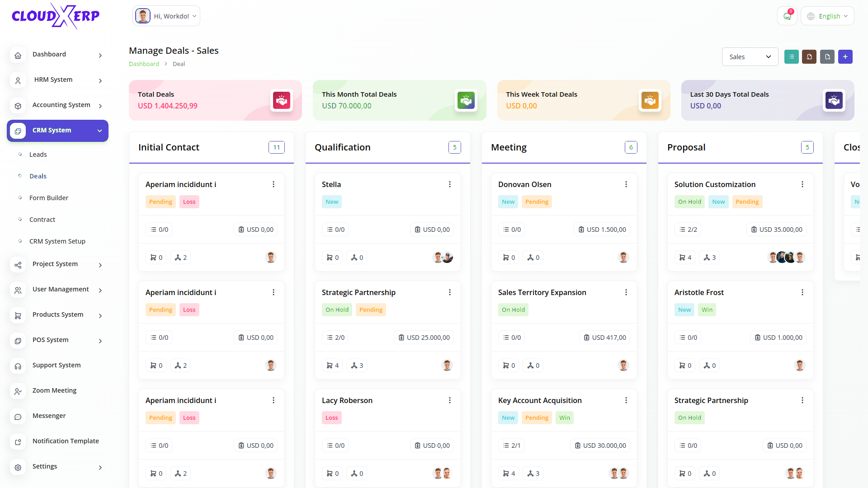
Task: Open the Strategic Partnership deal in Qualification
Action: tap(359, 292)
